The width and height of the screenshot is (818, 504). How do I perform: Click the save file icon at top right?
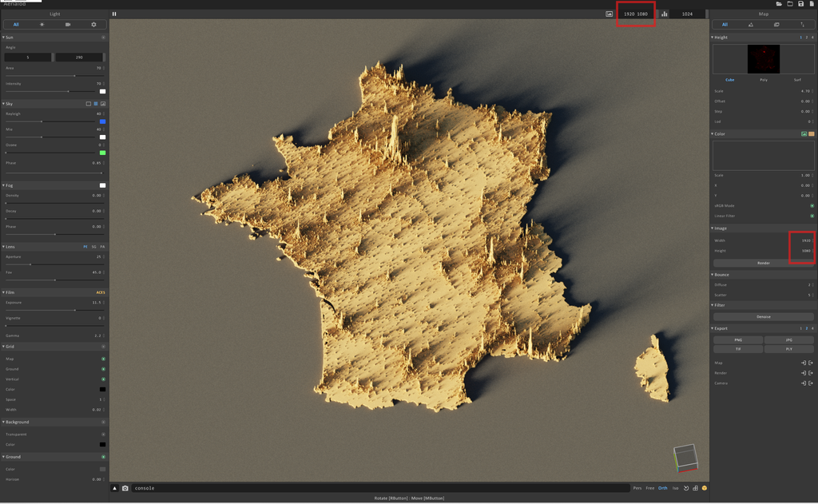pos(800,4)
